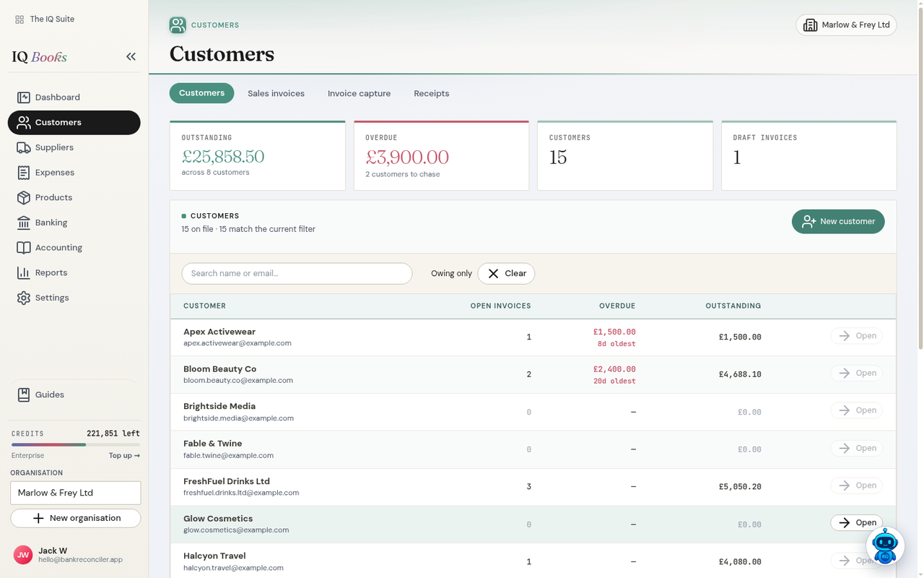
Task: Toggle the Owing only filter
Action: coord(451,274)
